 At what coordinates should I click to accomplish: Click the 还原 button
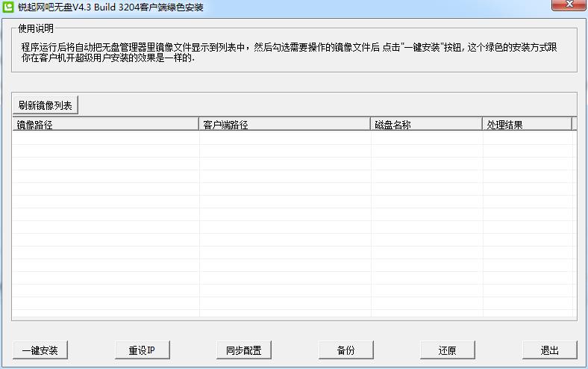[x=448, y=350]
